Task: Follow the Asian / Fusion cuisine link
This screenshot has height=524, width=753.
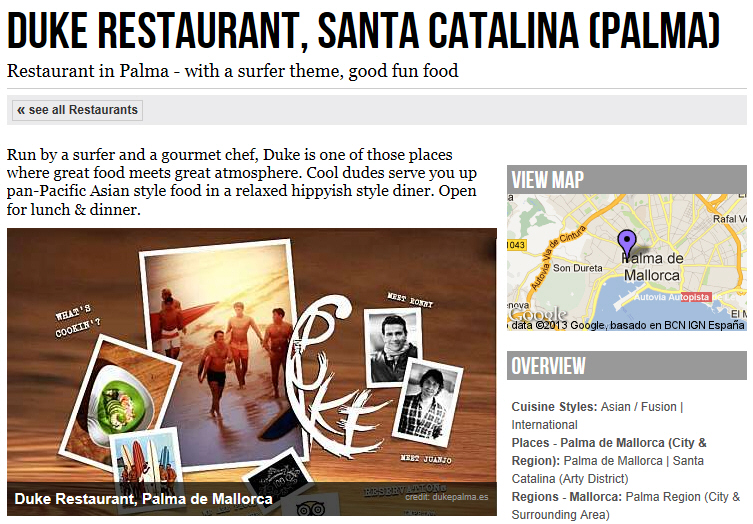Action: (x=638, y=407)
